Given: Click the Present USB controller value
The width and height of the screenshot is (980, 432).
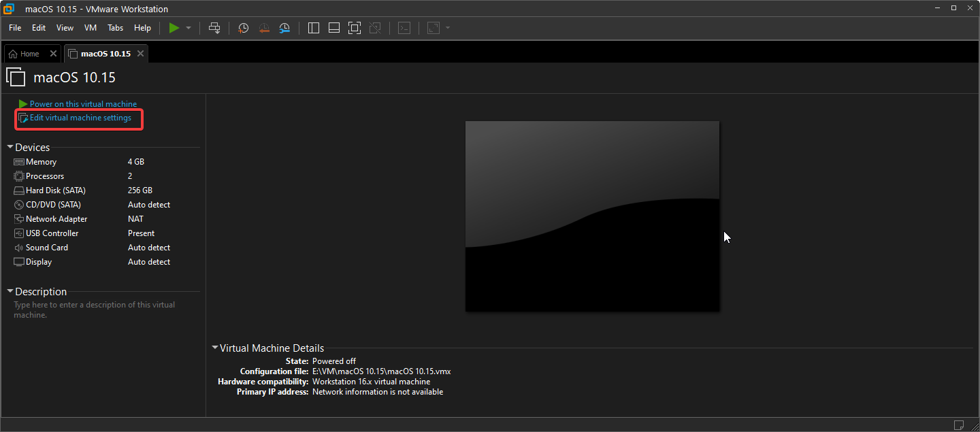Looking at the screenshot, I should pyautogui.click(x=142, y=233).
